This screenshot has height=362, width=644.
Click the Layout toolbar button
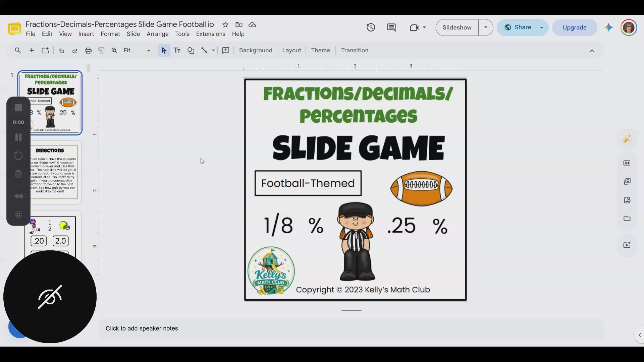pos(291,50)
